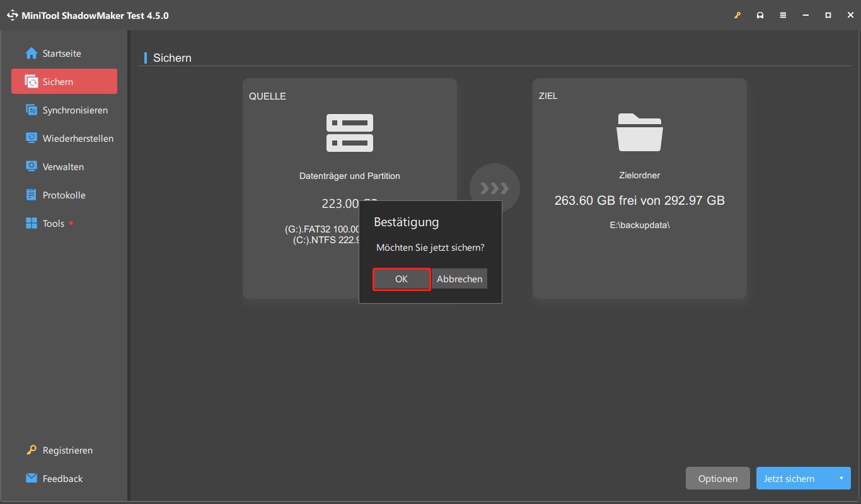Click the Startseite home icon

pyautogui.click(x=31, y=54)
